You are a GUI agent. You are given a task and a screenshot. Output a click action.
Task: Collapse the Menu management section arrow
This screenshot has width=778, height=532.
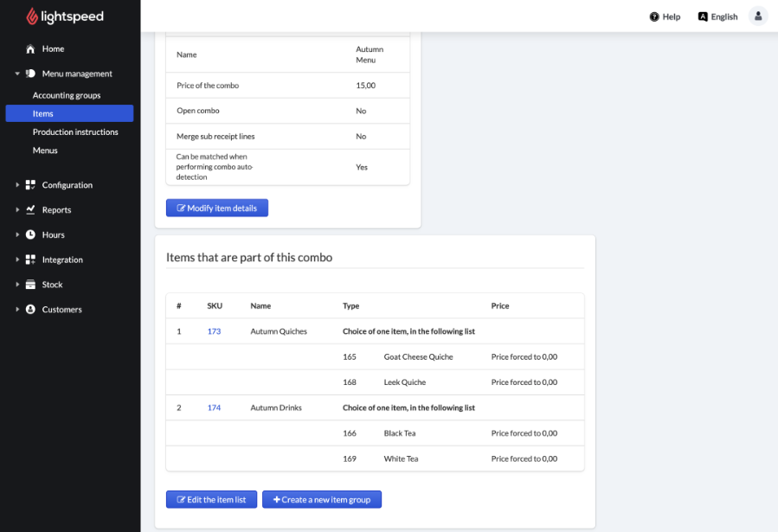[17, 74]
